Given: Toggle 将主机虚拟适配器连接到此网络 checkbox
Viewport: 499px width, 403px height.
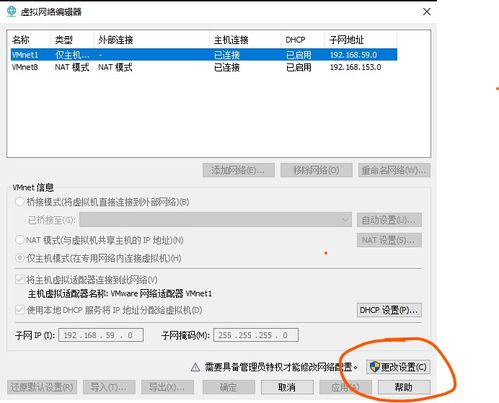Looking at the screenshot, I should (20, 279).
